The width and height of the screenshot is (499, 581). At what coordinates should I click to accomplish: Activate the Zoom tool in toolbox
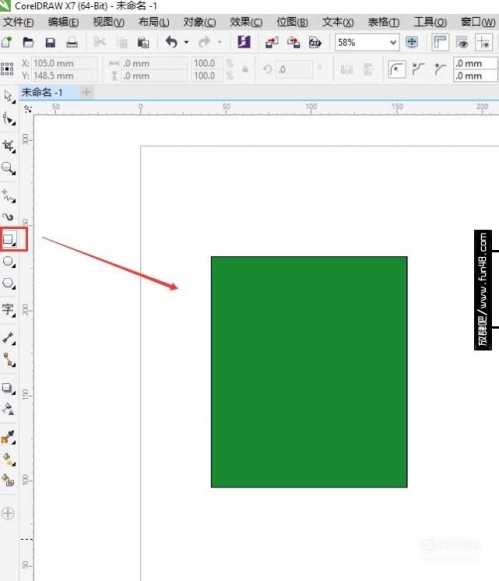8,169
